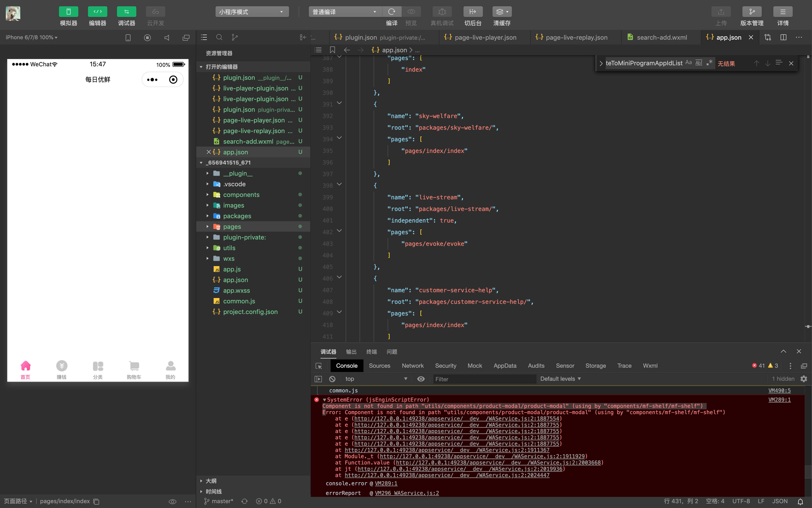Open the source control icon in sidebar
812x508 pixels.
[x=235, y=37]
